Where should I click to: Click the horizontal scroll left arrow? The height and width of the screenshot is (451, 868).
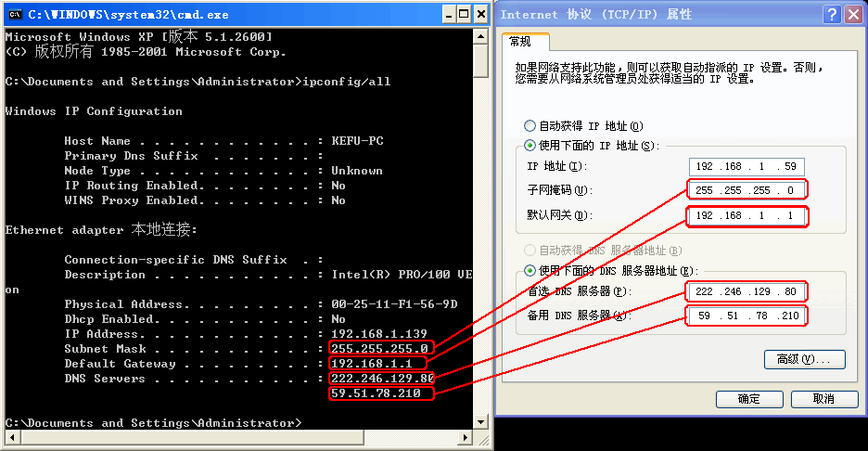12,438
